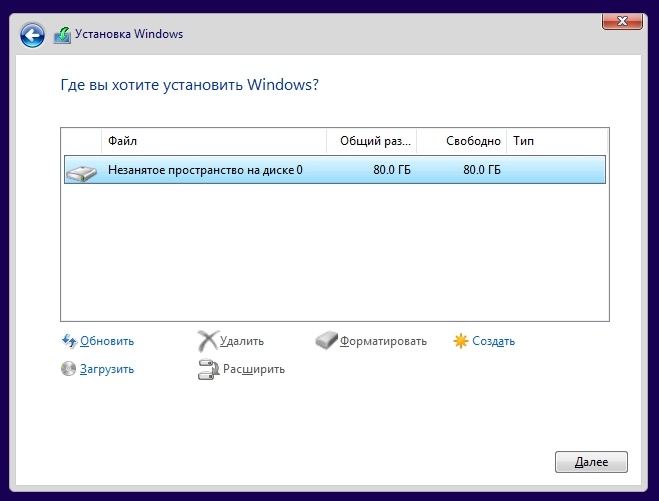
Task: Click the drives icon beside Расширить
Action: [208, 369]
